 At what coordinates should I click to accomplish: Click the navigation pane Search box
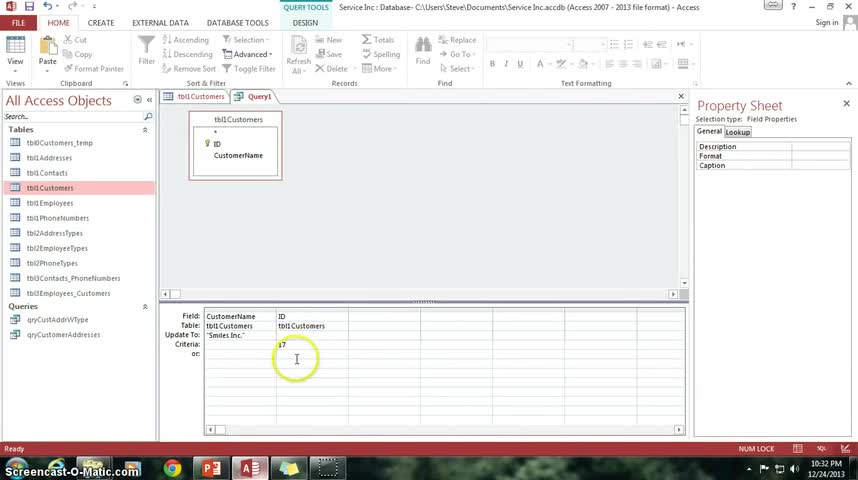73,117
